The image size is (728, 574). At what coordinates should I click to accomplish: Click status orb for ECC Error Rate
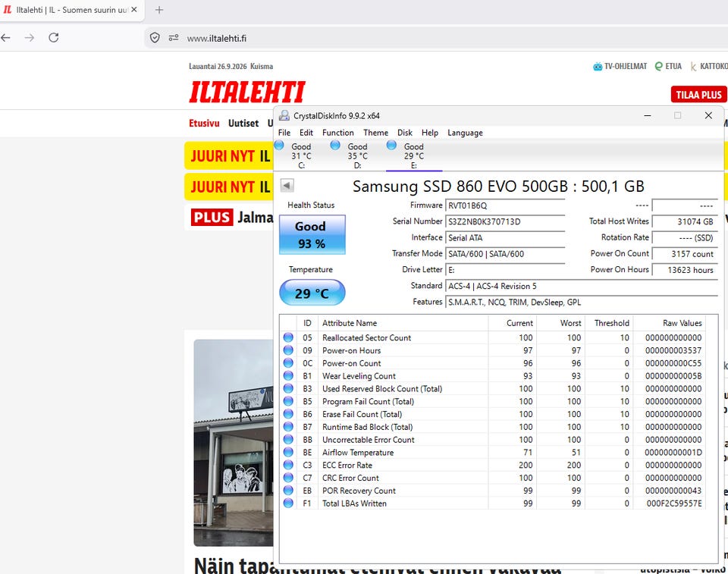pyautogui.click(x=288, y=465)
